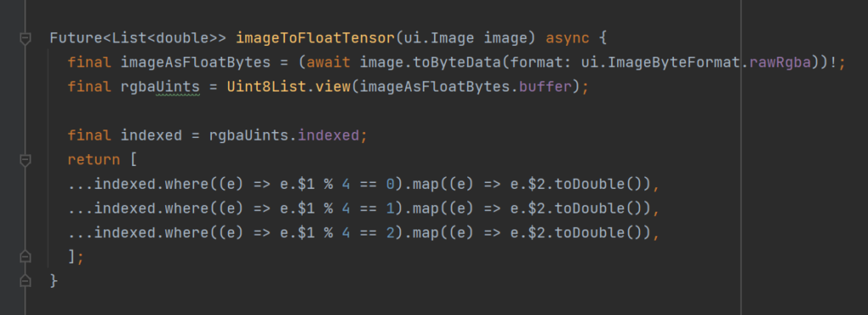Click the imageAsFloatBytes variable in its declaration
The width and height of the screenshot is (868, 315).
(196, 63)
